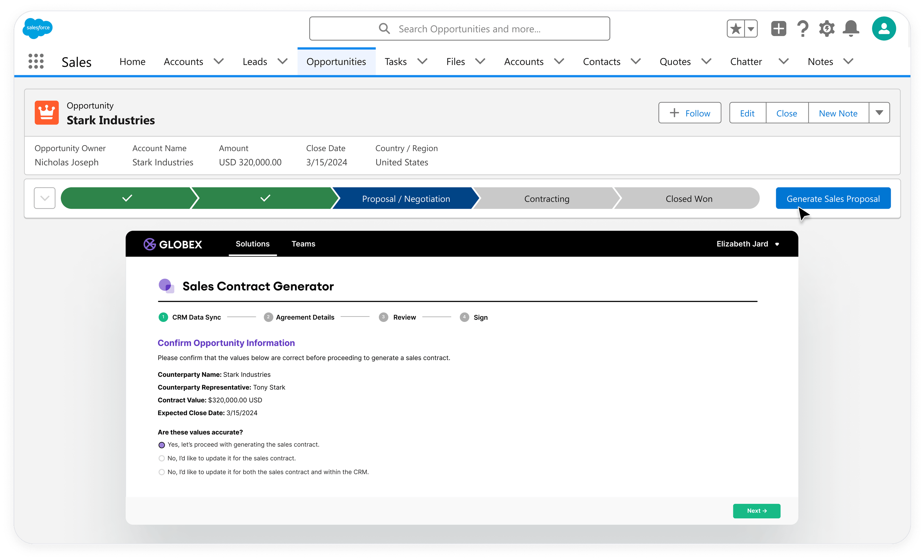Click the user profile avatar

pyautogui.click(x=884, y=29)
